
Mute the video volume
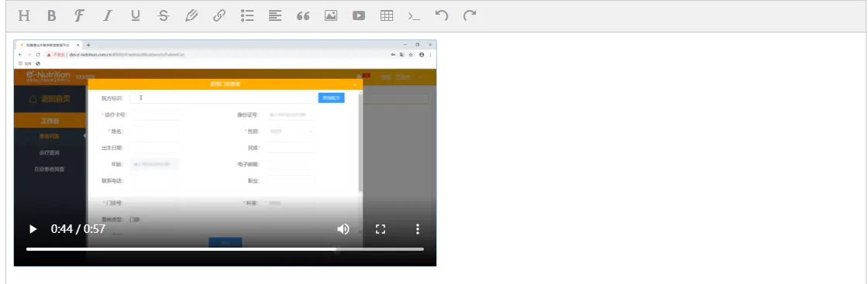click(x=343, y=229)
